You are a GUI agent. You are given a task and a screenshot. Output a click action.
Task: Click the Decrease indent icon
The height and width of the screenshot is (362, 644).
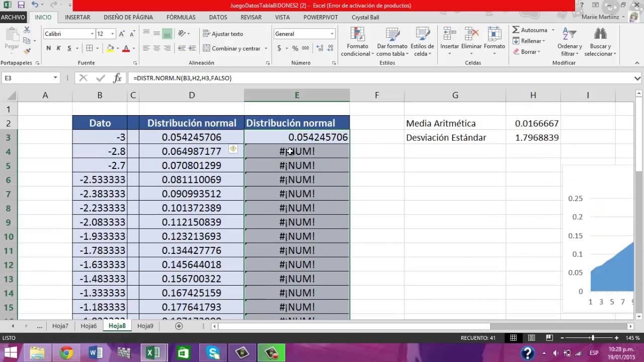coord(182,48)
